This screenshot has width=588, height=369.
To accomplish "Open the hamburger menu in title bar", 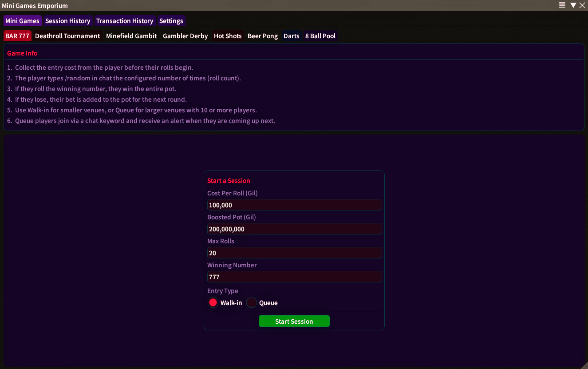I will click(x=562, y=5).
